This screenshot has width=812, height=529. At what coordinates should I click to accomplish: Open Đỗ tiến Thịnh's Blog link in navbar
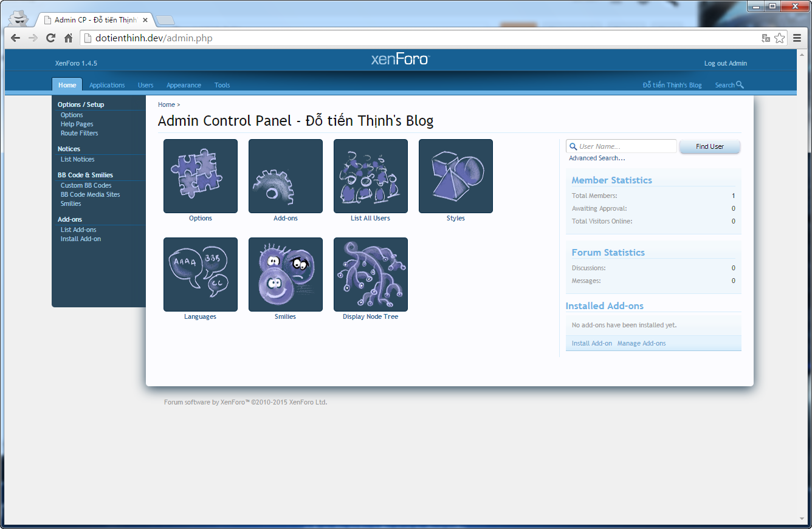point(672,85)
